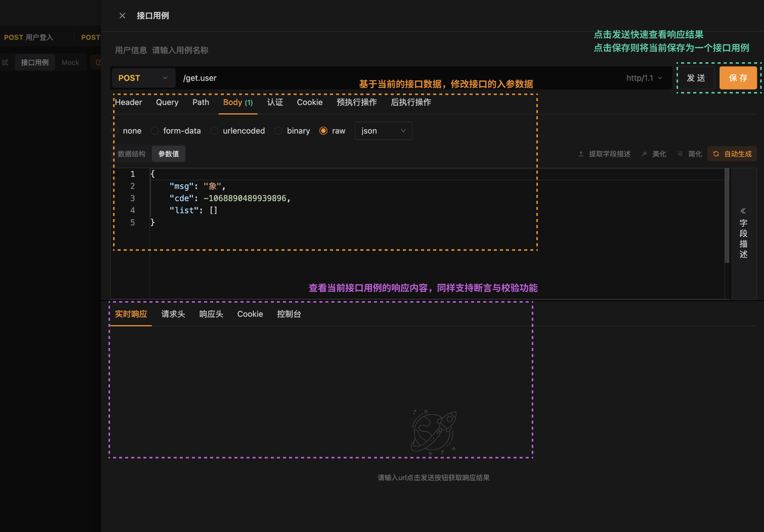Image resolution: width=764 pixels, height=532 pixels.
Task: Open the json raw format dropdown
Action: point(383,131)
